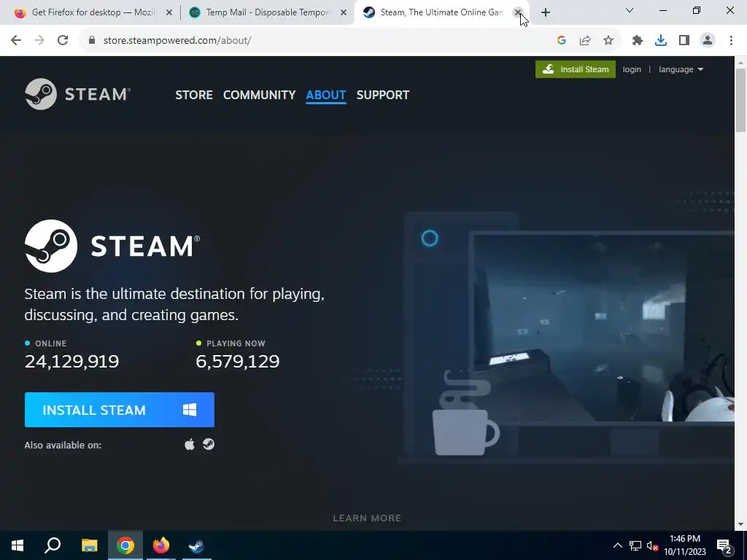Click the Google icon in address bar

pos(562,41)
